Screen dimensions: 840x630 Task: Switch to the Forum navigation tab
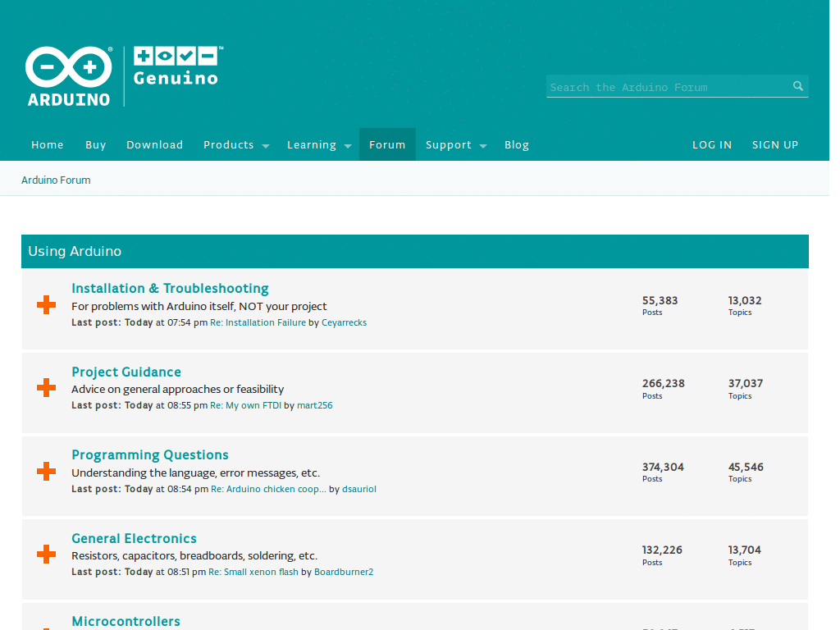click(387, 144)
